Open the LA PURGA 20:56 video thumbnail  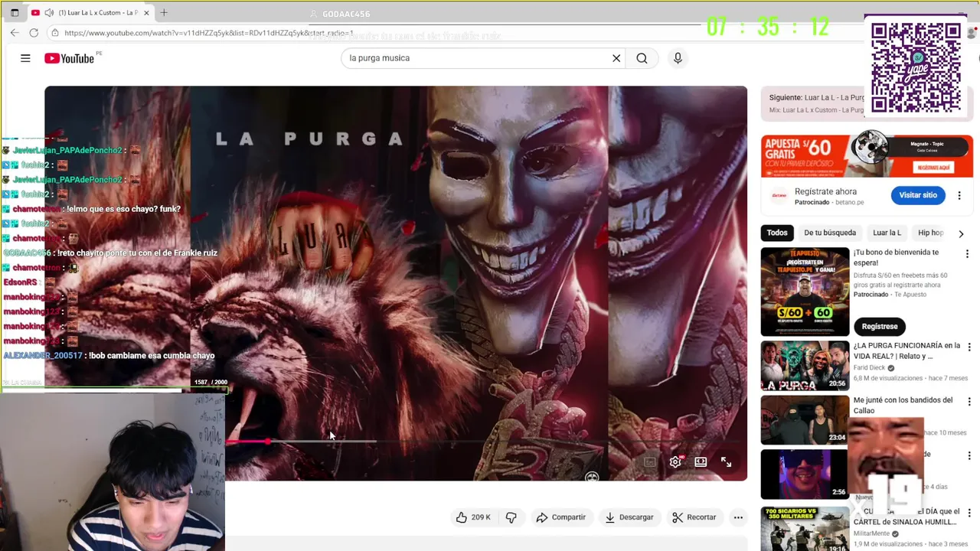(x=805, y=366)
